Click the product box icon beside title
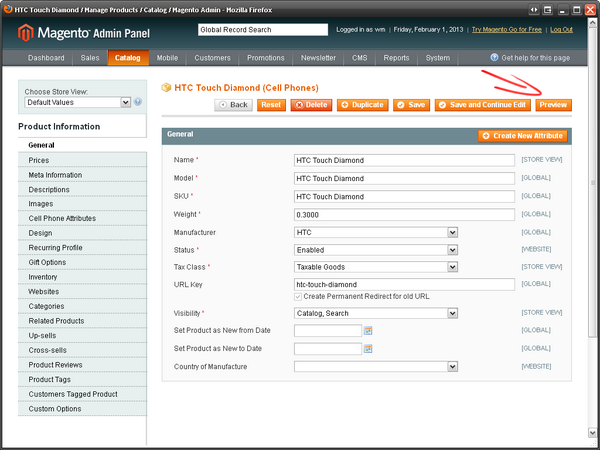The image size is (600, 450). [x=166, y=88]
